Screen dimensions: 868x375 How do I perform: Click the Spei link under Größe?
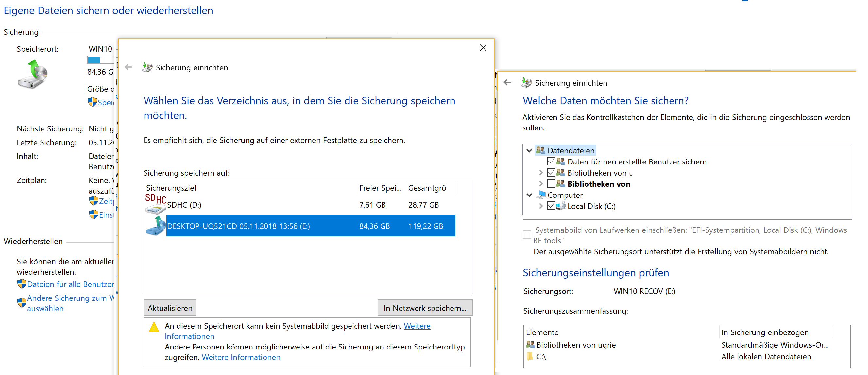click(106, 102)
